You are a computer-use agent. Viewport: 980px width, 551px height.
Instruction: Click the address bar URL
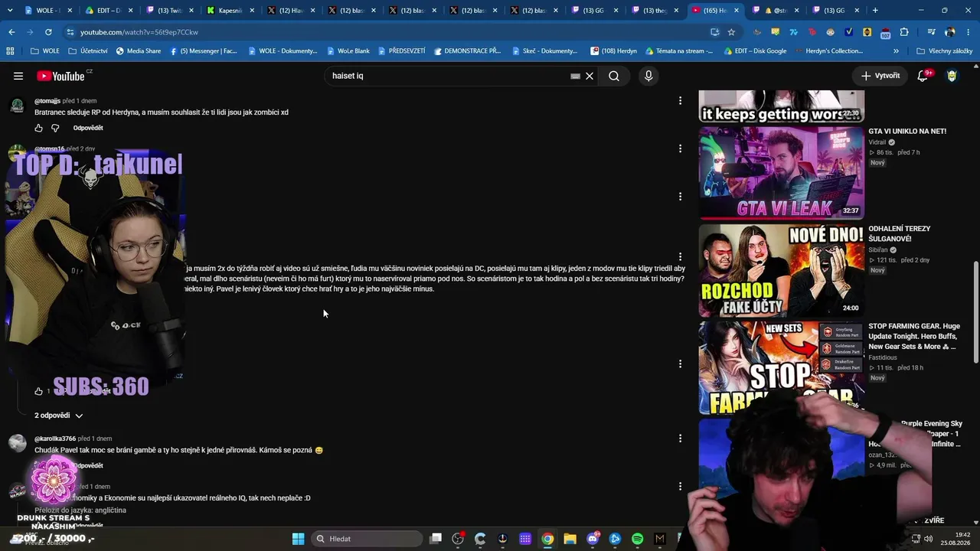[139, 32]
